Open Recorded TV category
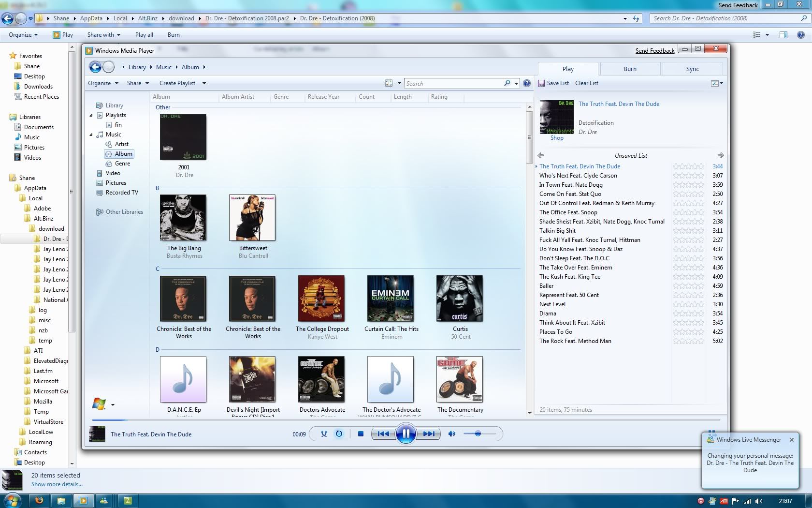 coord(121,193)
